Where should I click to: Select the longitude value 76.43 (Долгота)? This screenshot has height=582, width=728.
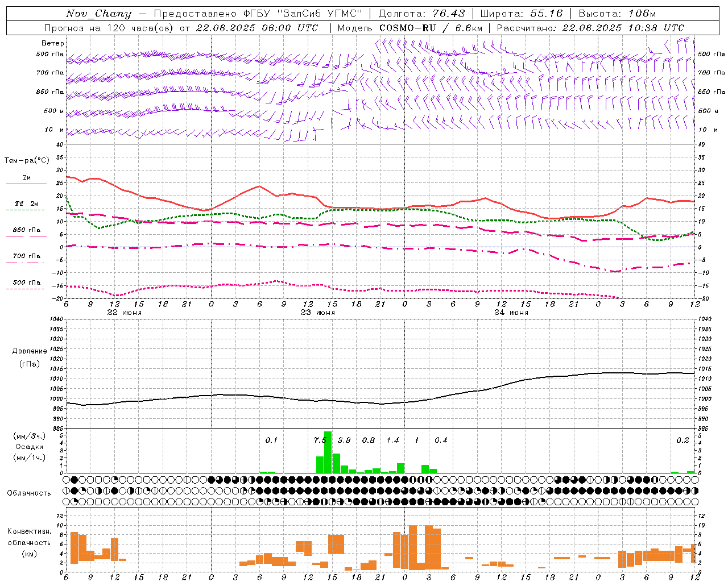449,14
